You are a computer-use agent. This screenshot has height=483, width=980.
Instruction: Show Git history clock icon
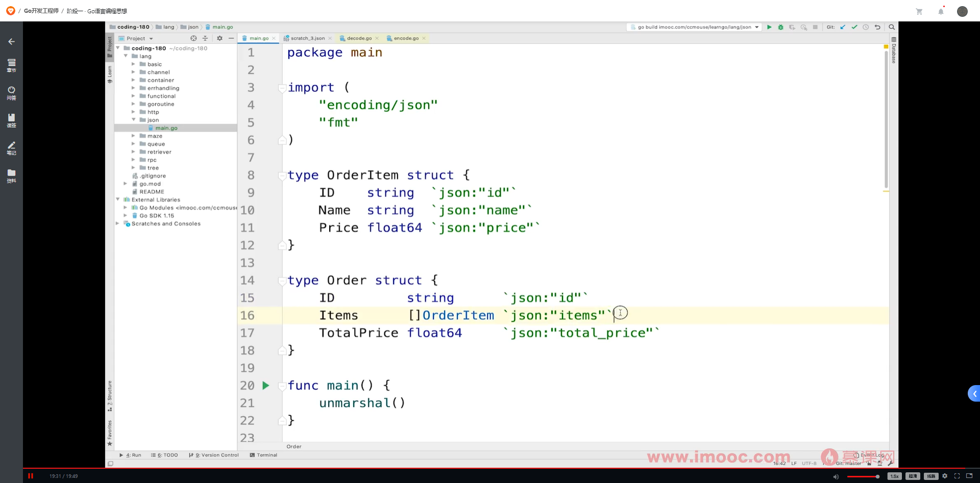pyautogui.click(x=866, y=27)
